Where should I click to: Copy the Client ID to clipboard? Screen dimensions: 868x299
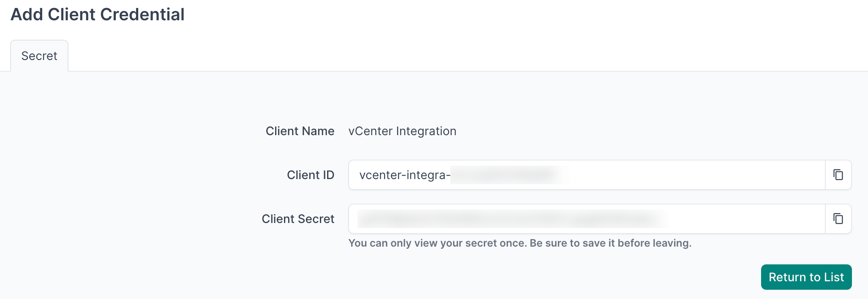(x=838, y=175)
